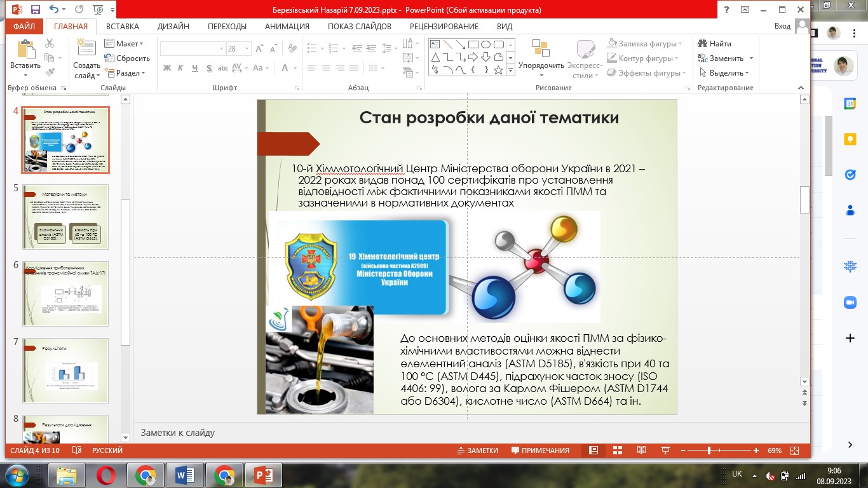868x488 pixels.
Task: Open the Выделить selection dropdown
Action: [x=724, y=72]
